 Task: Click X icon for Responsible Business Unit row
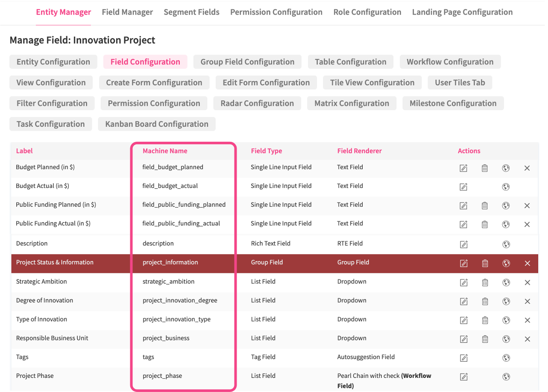tap(527, 339)
